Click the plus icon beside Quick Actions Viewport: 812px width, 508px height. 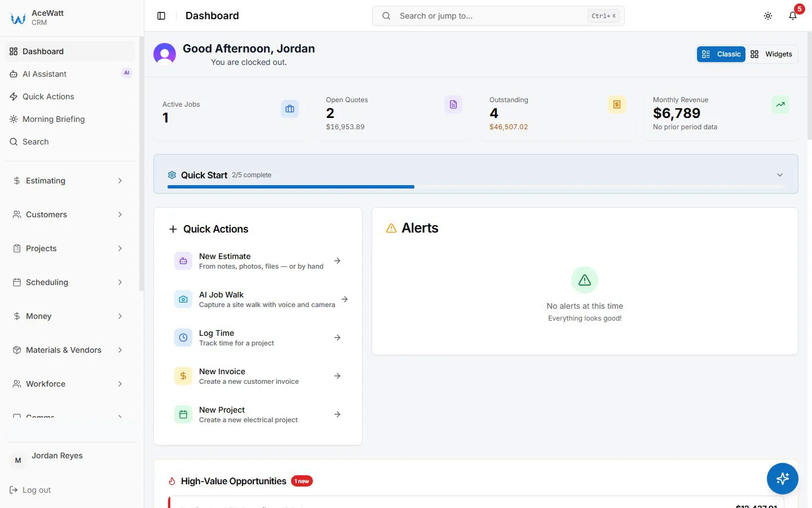tap(173, 229)
